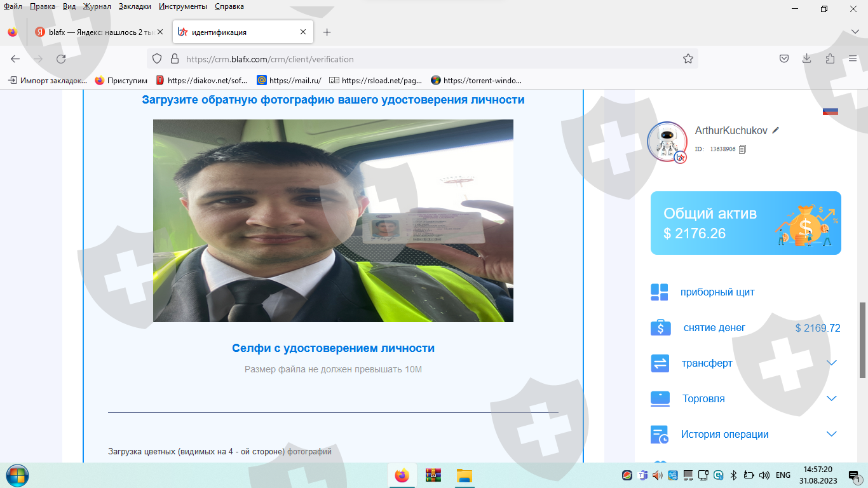The height and width of the screenshot is (488, 868).
Task: Open the Закладки menu in the menu bar
Action: [135, 6]
